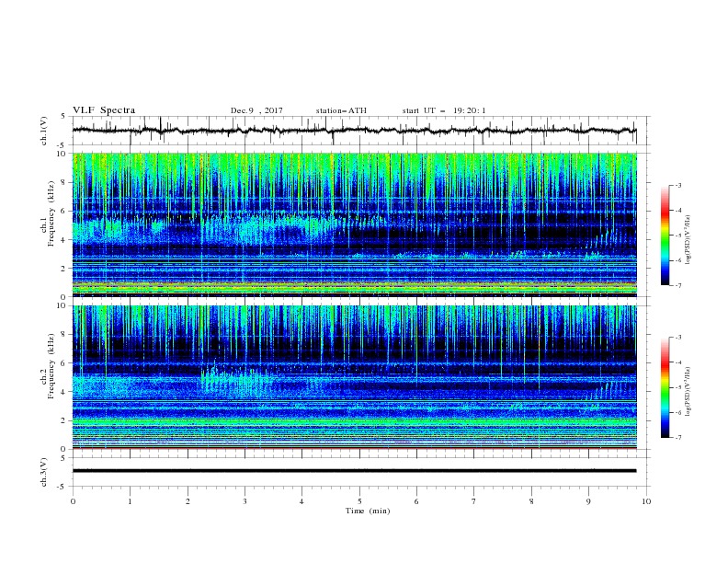Click the 'ch.1(V)' waveform axis label
Image resolution: width=728 pixels, height=563 pixels.
(x=44, y=131)
